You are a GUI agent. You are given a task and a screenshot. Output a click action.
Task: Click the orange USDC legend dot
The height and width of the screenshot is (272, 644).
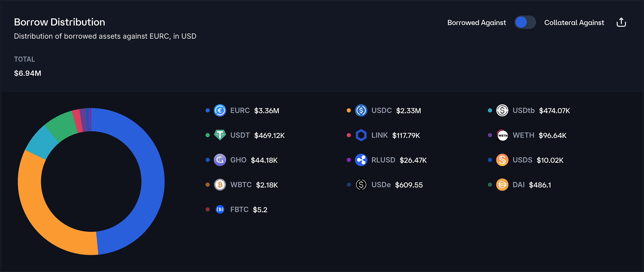[349, 111]
